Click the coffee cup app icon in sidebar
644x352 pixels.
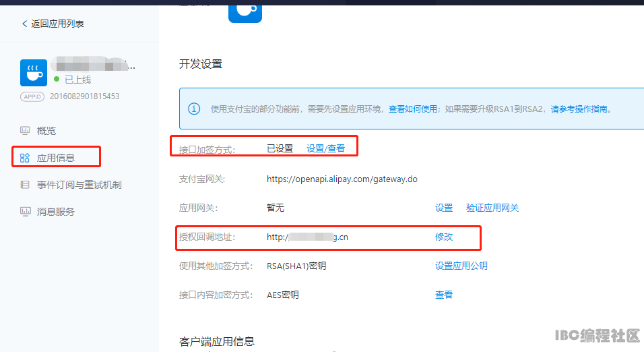click(x=33, y=72)
